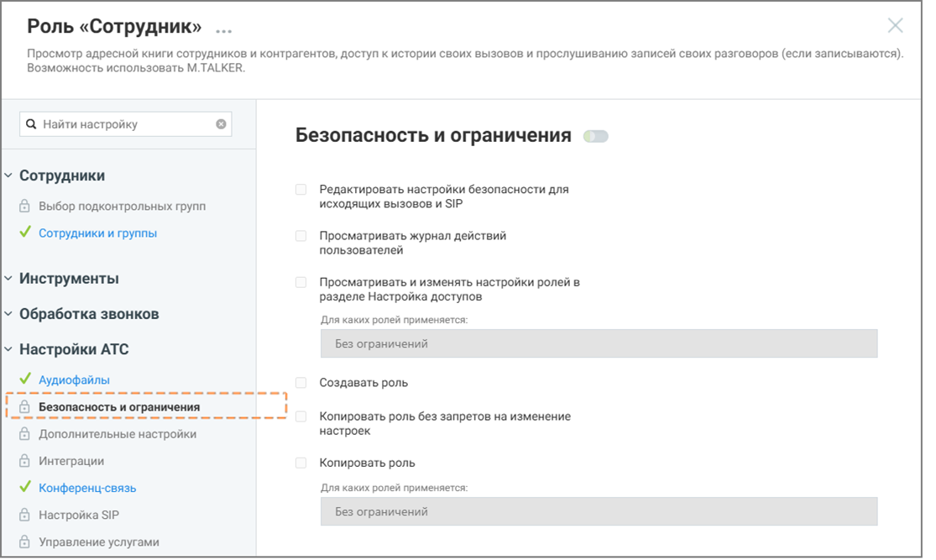Collapse the 'Сотрудники' section
The height and width of the screenshot is (560, 936).
point(8,175)
